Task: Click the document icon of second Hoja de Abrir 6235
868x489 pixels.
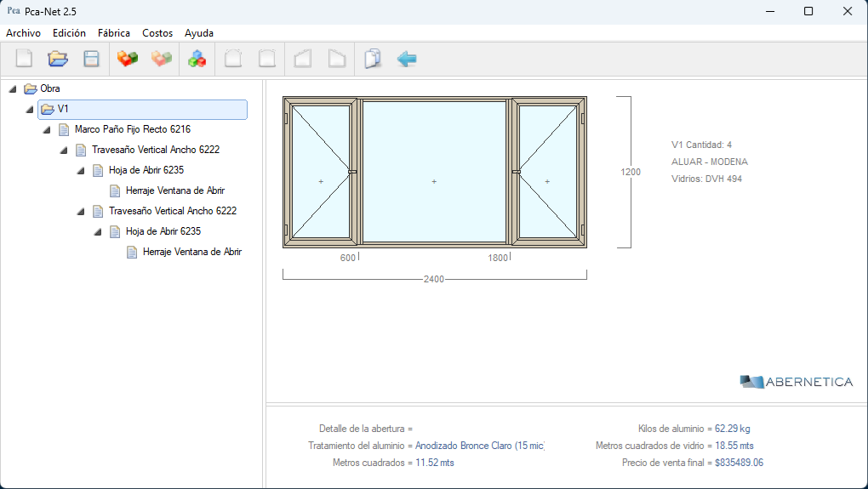Action: coord(115,232)
